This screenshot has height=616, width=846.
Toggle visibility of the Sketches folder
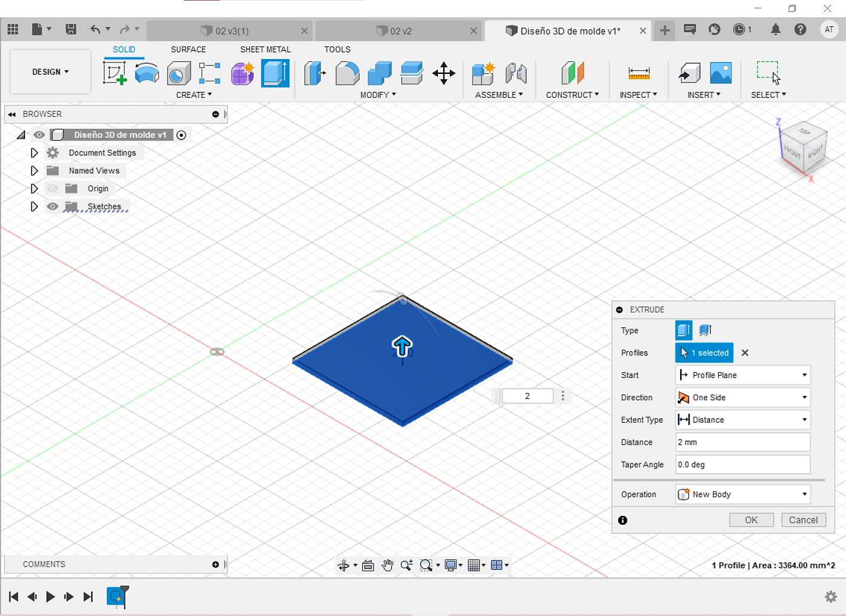click(x=53, y=206)
